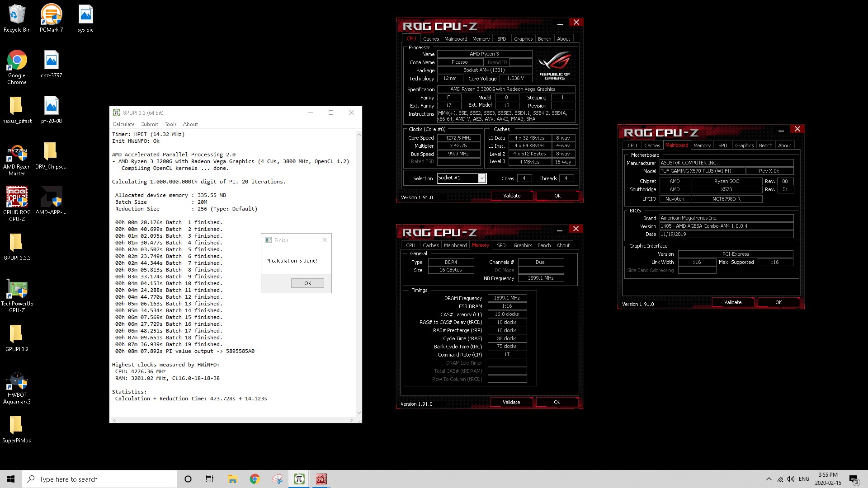Select About tab in Memory window
The height and width of the screenshot is (488, 868).
point(563,245)
